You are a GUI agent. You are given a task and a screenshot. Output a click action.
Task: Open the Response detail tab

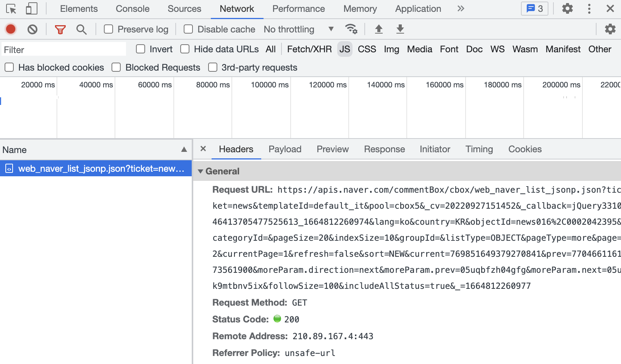point(385,149)
